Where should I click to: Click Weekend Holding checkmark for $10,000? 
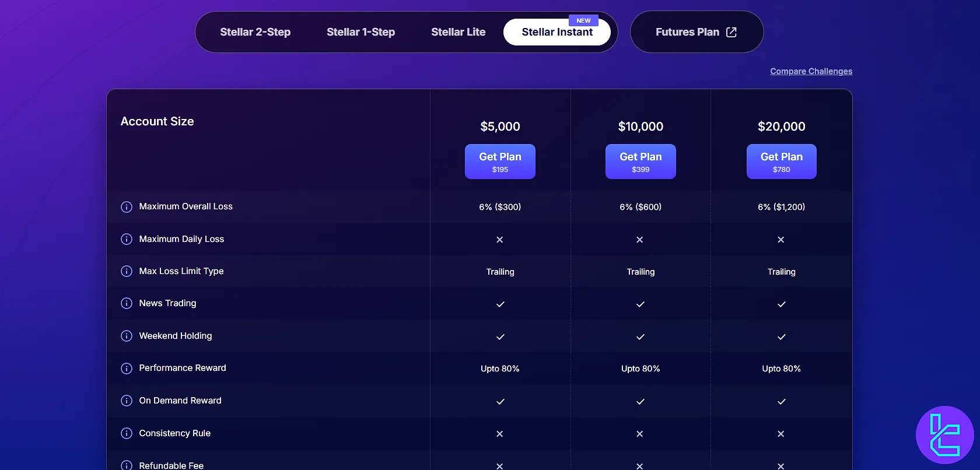click(x=640, y=337)
